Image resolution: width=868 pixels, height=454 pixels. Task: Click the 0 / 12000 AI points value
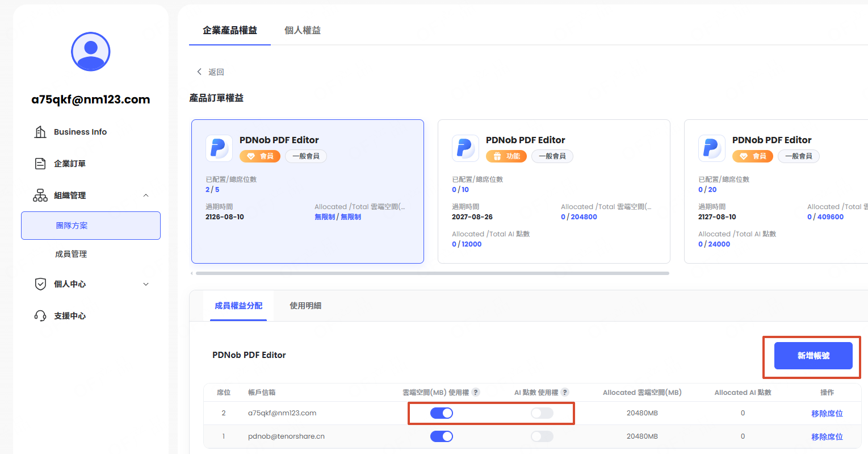click(467, 244)
